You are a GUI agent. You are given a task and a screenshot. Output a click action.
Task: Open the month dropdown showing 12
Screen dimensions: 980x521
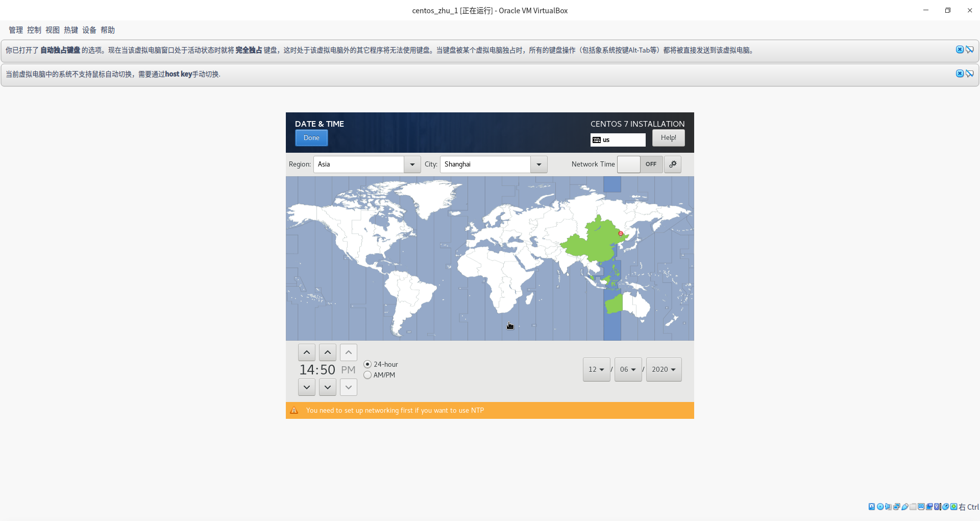(596, 369)
